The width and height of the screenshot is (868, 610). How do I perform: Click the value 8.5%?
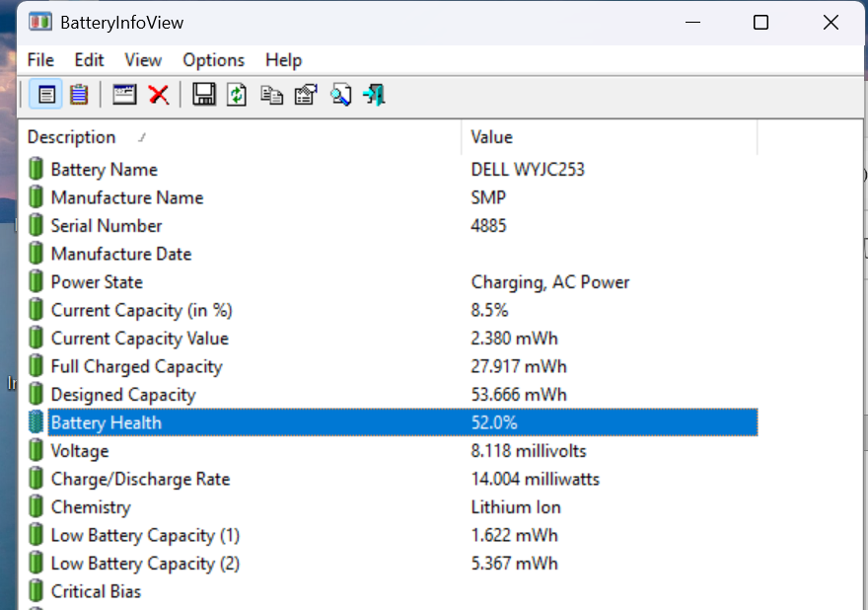pos(489,310)
